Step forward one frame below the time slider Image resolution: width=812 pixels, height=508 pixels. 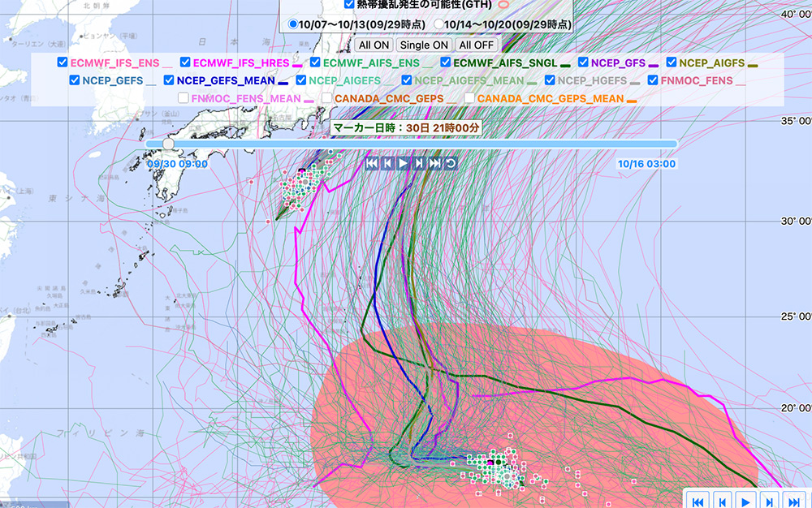(419, 163)
